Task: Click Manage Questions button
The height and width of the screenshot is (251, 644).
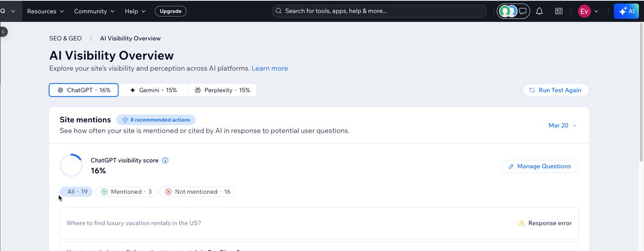Action: (540, 166)
